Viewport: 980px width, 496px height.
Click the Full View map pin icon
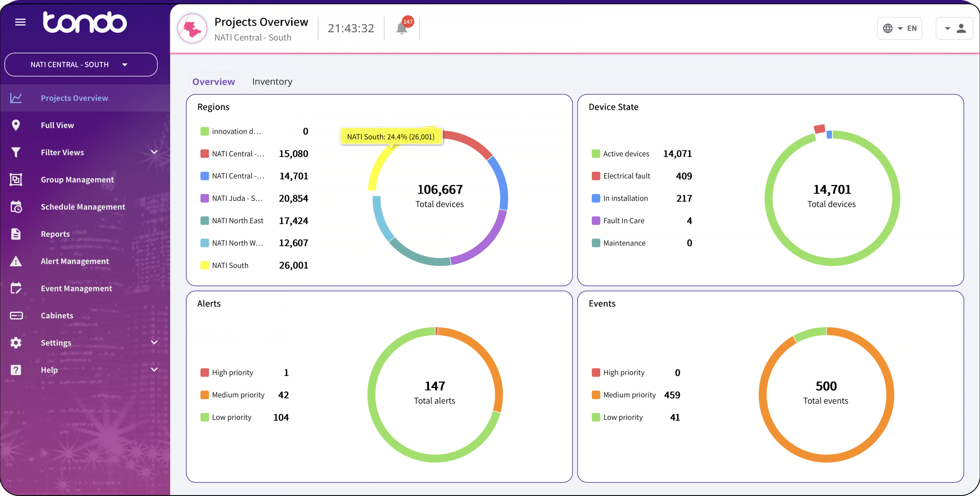tap(16, 125)
